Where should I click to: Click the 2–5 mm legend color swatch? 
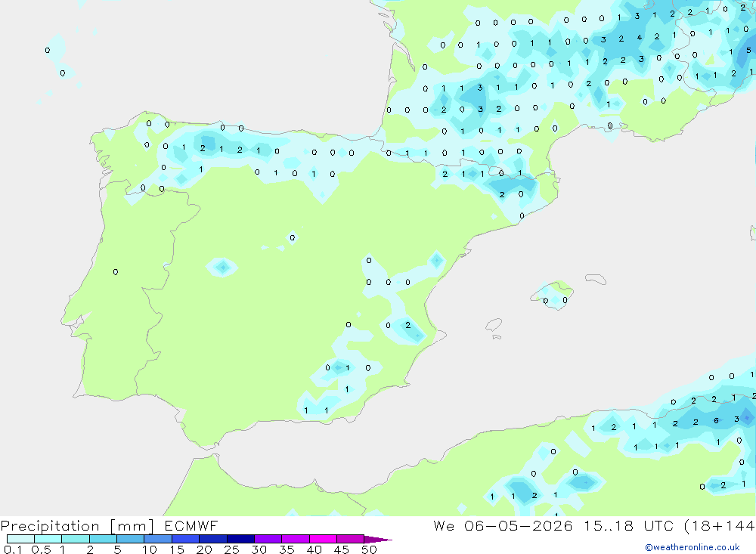103,539
